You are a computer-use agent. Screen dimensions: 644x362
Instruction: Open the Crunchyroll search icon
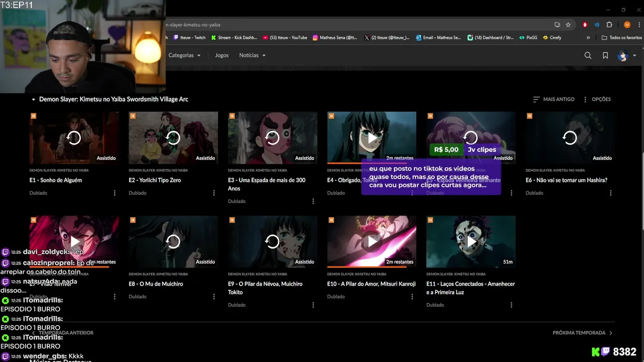coord(588,55)
